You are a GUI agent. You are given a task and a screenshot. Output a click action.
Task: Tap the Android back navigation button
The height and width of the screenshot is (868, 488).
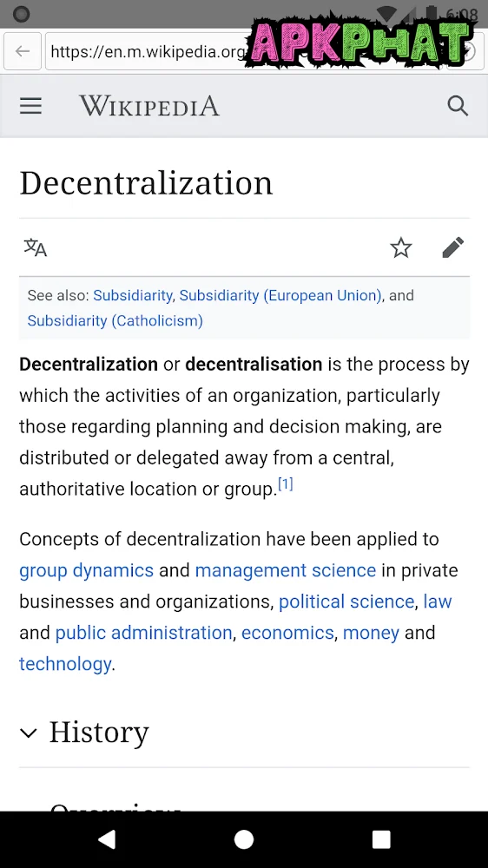(106, 839)
